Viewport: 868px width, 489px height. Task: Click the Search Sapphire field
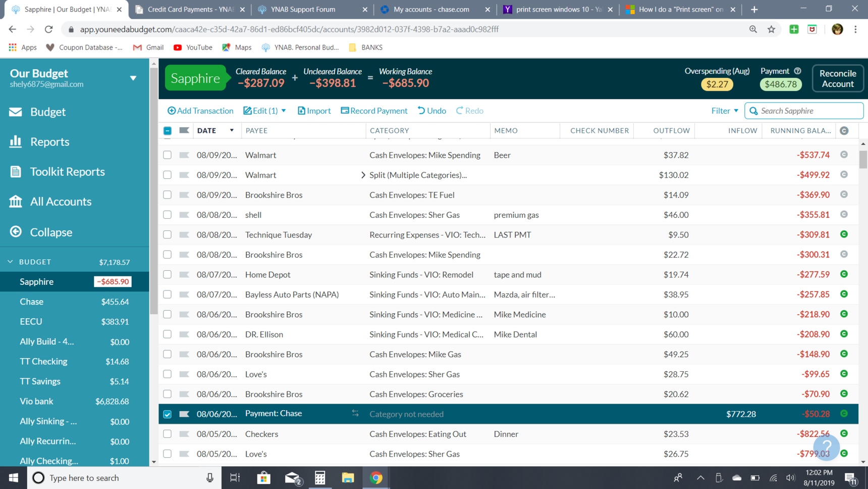804,111
